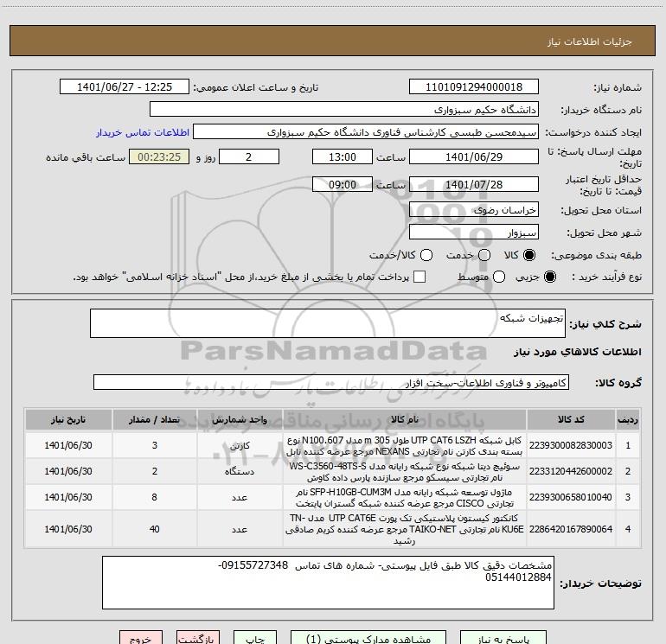Click product code 2286420167890064
Screen dimensions: 666x644
pyautogui.click(x=571, y=529)
